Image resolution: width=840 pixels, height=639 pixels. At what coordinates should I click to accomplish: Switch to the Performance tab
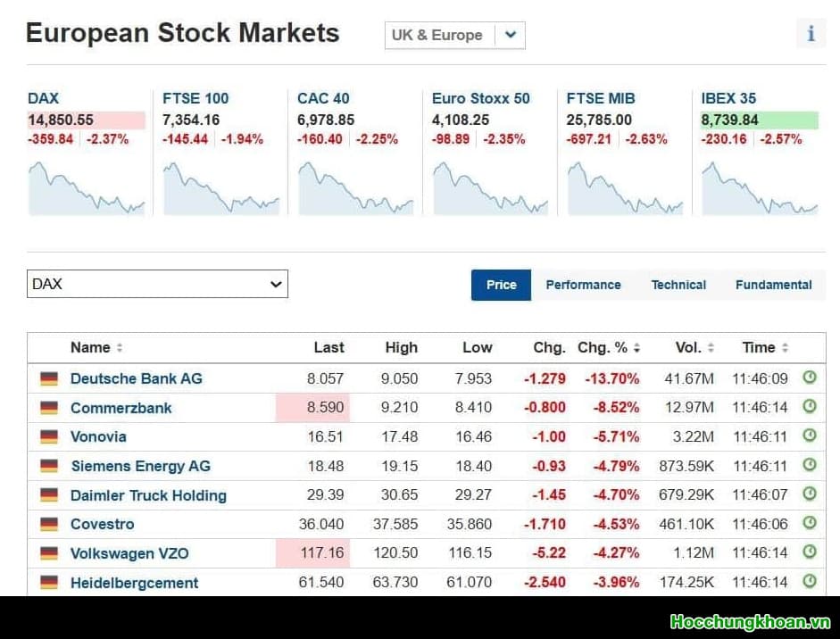[583, 285]
